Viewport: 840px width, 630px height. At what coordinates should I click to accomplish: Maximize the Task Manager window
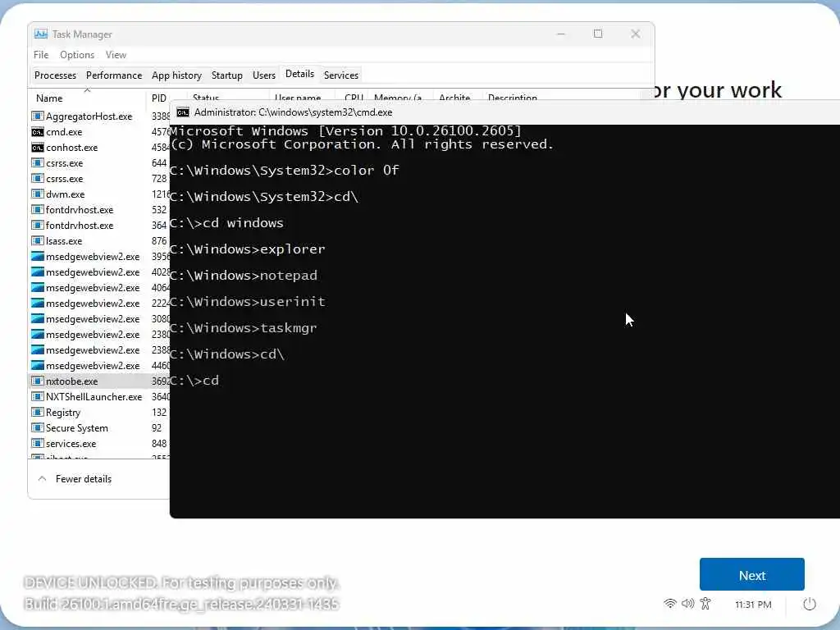point(598,34)
